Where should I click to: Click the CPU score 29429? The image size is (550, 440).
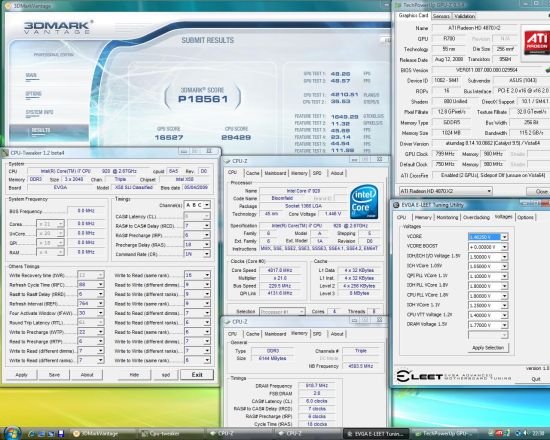pyautogui.click(x=236, y=138)
